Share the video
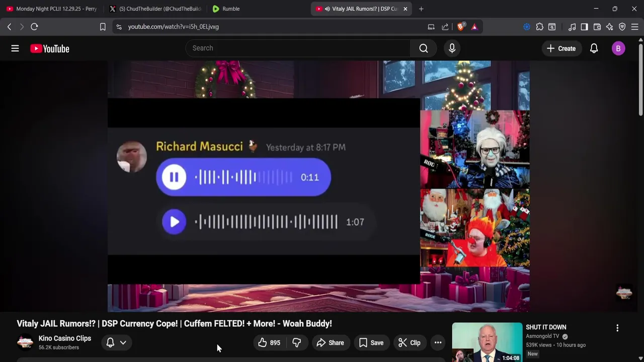644x362 pixels. click(330, 343)
